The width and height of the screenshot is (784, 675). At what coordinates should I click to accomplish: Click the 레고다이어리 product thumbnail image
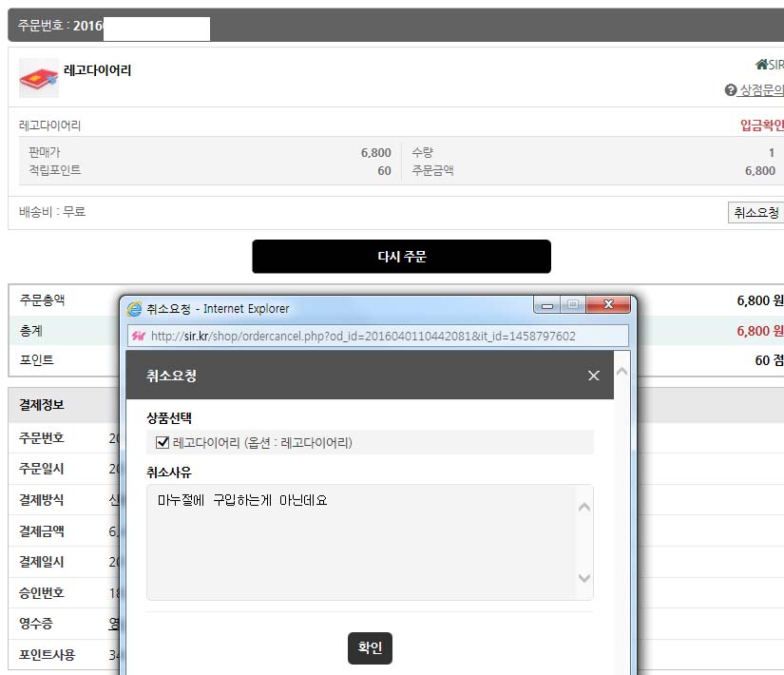coord(39,78)
